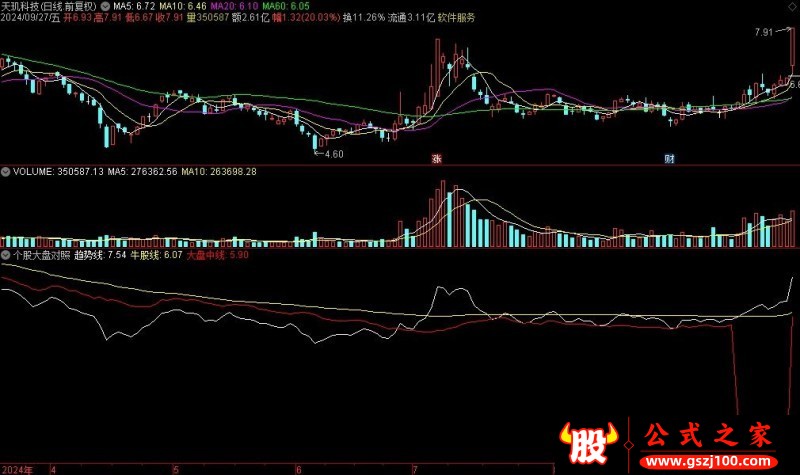The height and width of the screenshot is (475, 800).
Task: Click the MA20: 6.10 moving average label
Action: click(x=234, y=7)
